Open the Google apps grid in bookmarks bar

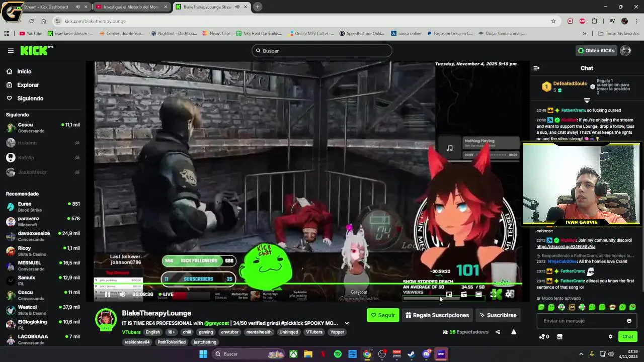[x=7, y=34]
